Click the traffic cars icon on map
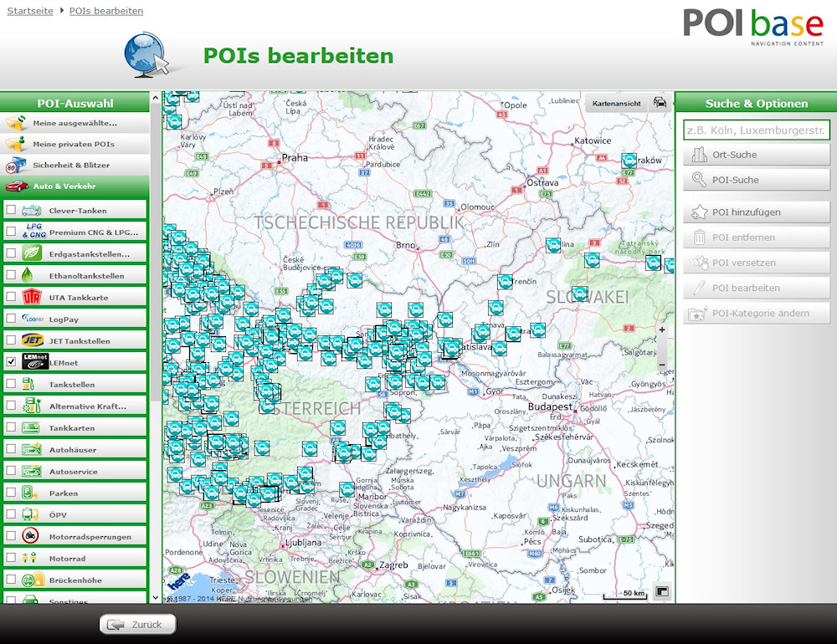Viewport: 837px width, 644px height. (660, 103)
